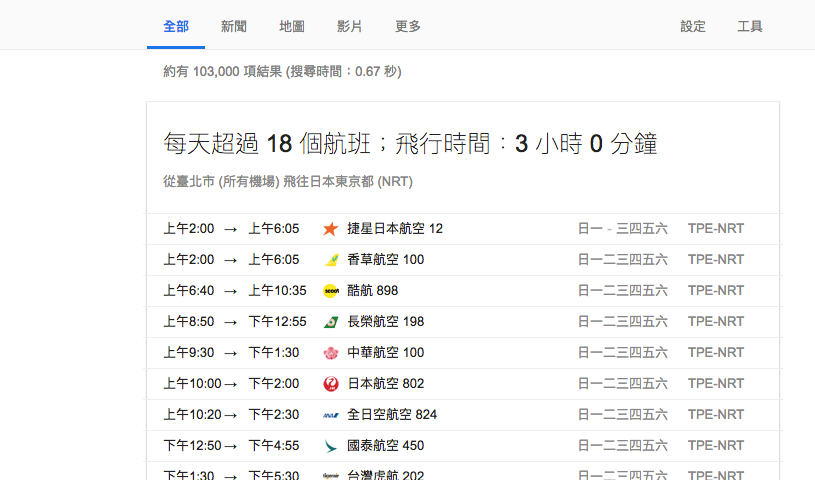
Task: Click arrival time 下午4:55 of 國泰航空 row
Action: tap(273, 446)
